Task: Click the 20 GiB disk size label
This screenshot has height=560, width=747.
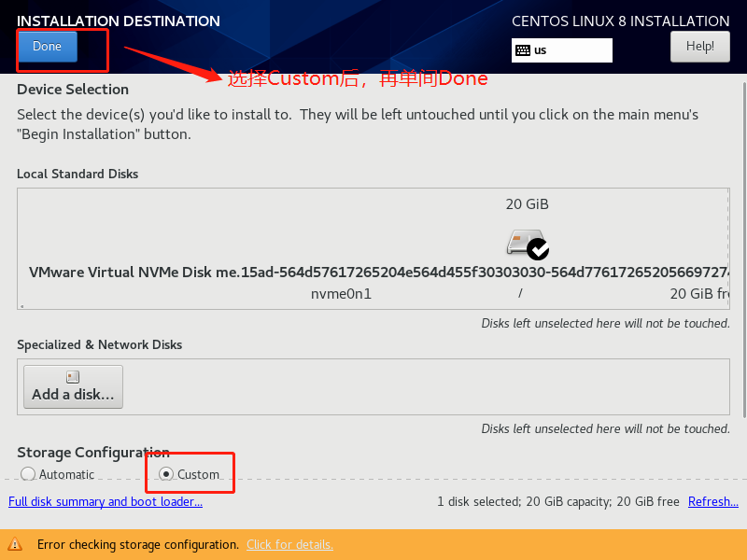Action: (x=528, y=204)
